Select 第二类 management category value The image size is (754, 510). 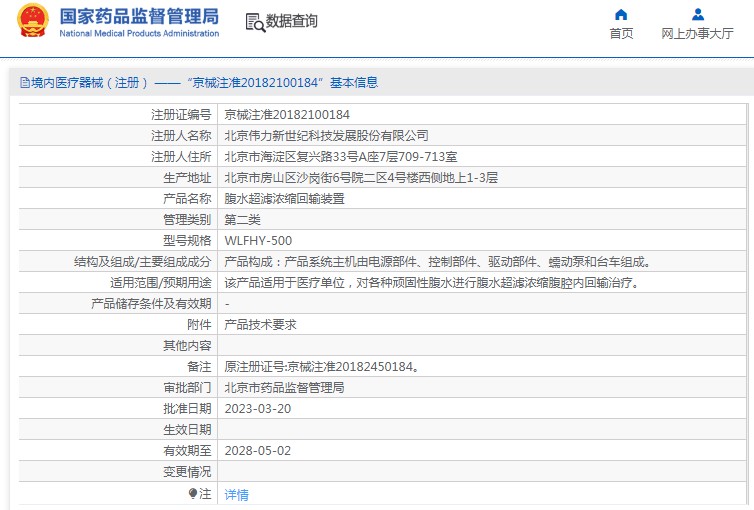242,220
